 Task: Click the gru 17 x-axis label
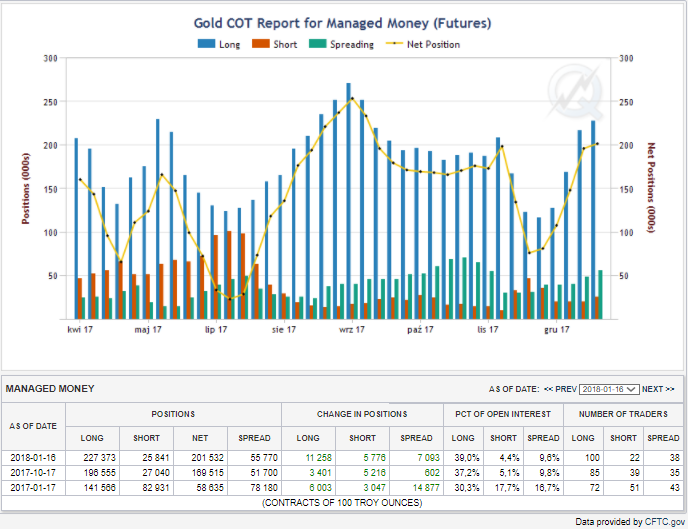click(x=557, y=329)
